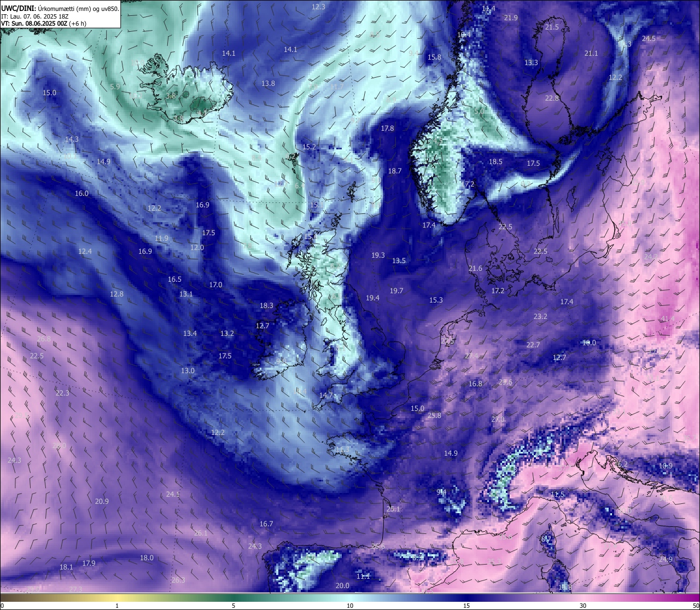Click the map value 23.2
Viewport: 700px width, 610px height.
click(540, 316)
